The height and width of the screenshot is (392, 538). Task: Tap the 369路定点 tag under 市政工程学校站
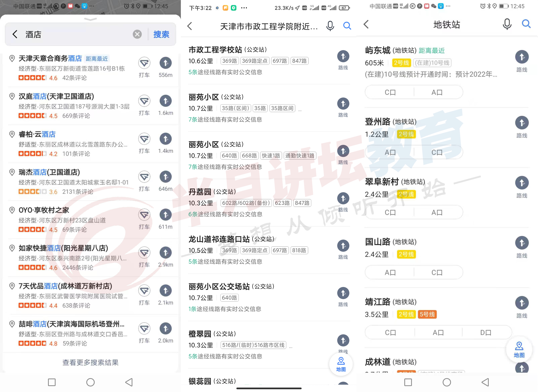255,61
